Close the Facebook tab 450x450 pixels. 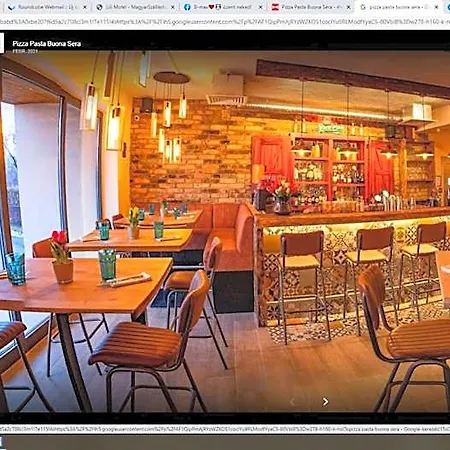tap(261, 7)
